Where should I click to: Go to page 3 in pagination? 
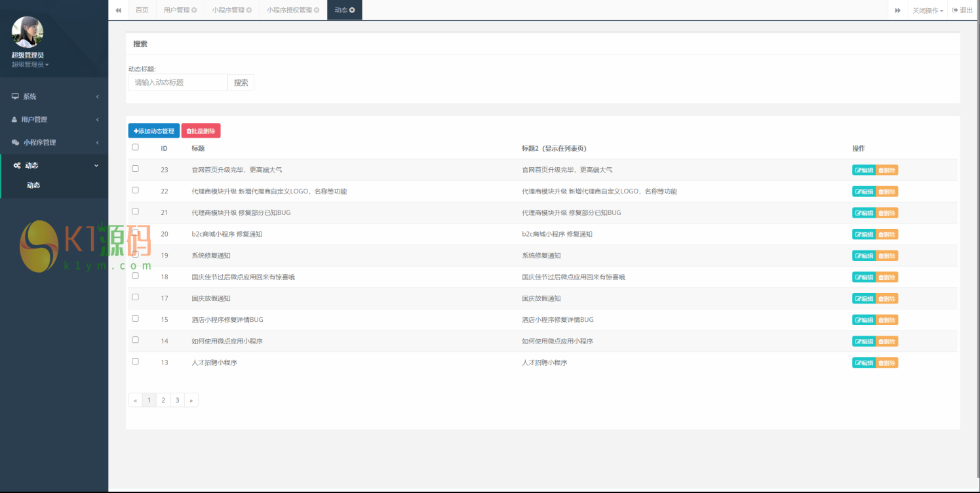coord(177,400)
